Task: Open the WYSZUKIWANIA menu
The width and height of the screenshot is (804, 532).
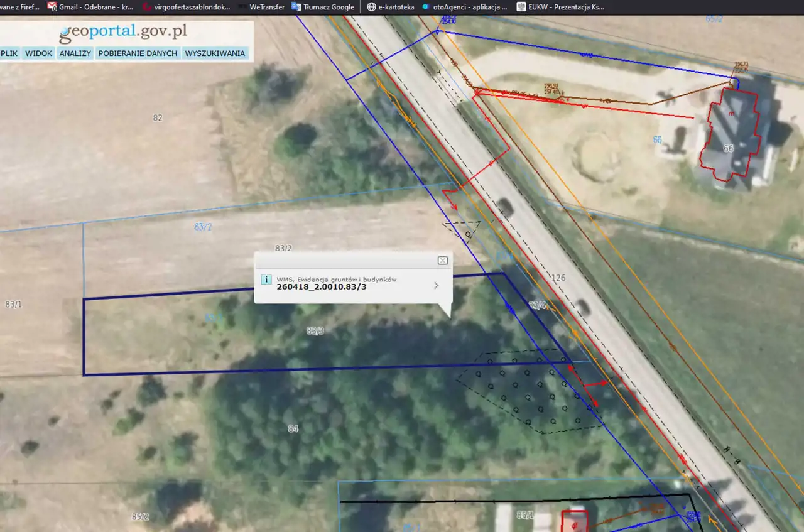Action: click(x=215, y=53)
